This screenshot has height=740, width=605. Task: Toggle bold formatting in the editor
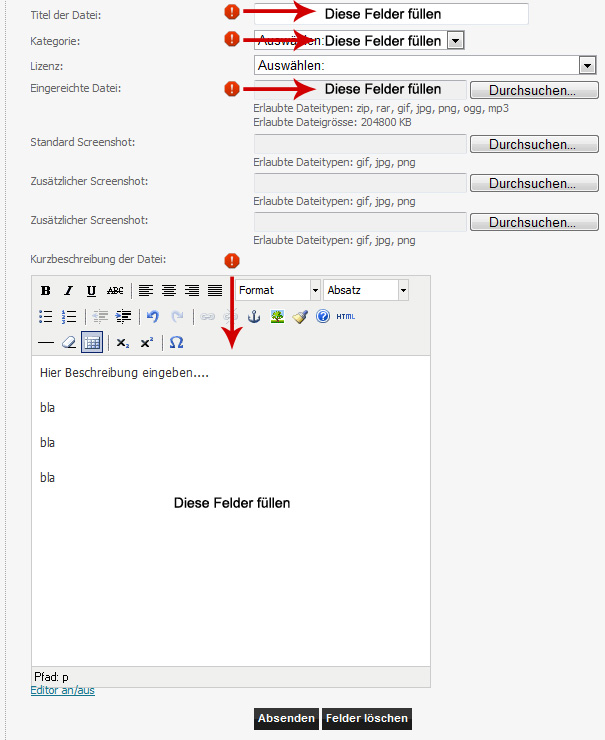pos(45,291)
